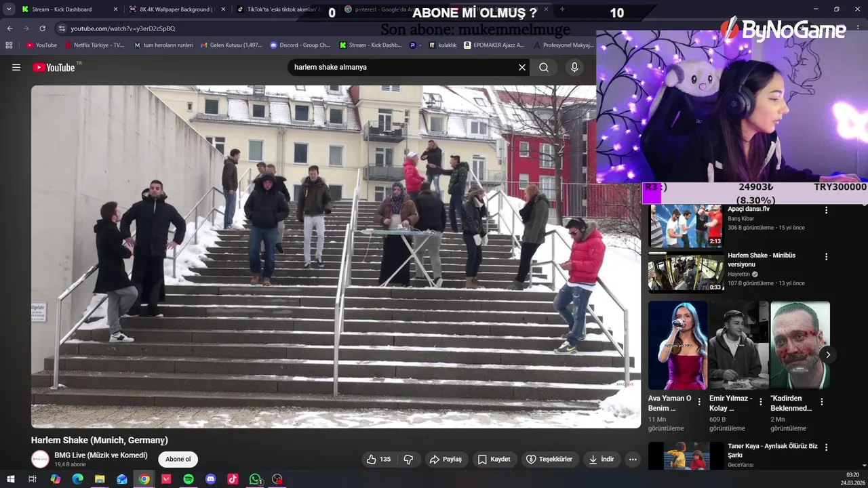Download the video with İndir
This screenshot has height=488, width=868.
tap(601, 460)
